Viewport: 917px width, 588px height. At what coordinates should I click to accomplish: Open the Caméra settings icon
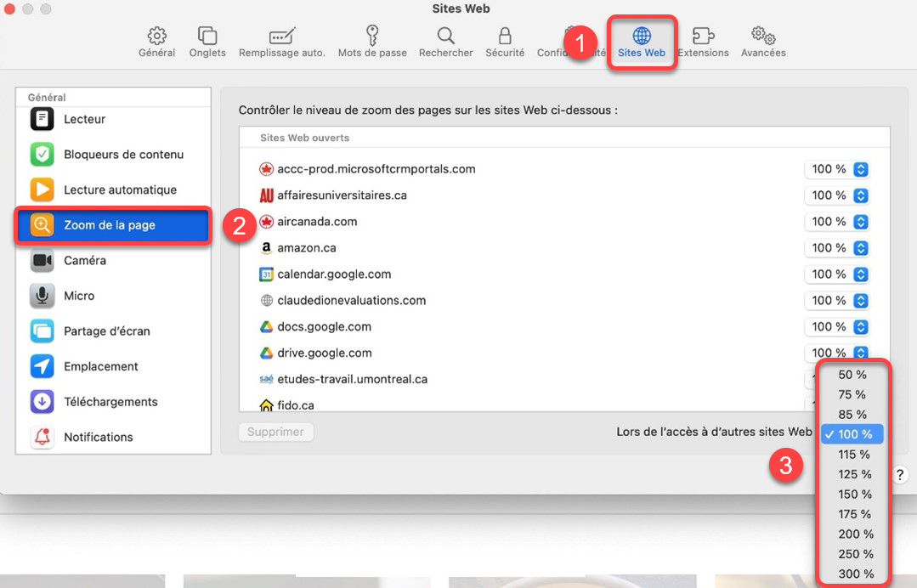click(x=42, y=260)
